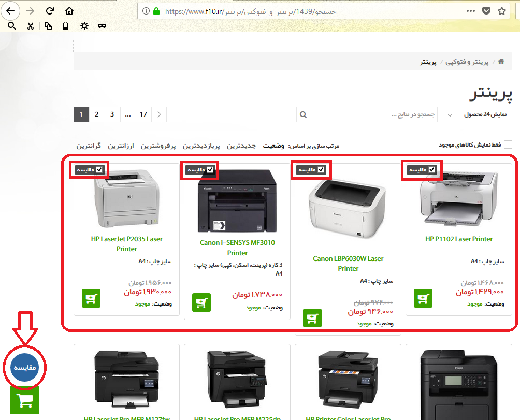The height and width of the screenshot is (420, 520).
Task: Bookmark this page with the star icon
Action: [x=501, y=11]
